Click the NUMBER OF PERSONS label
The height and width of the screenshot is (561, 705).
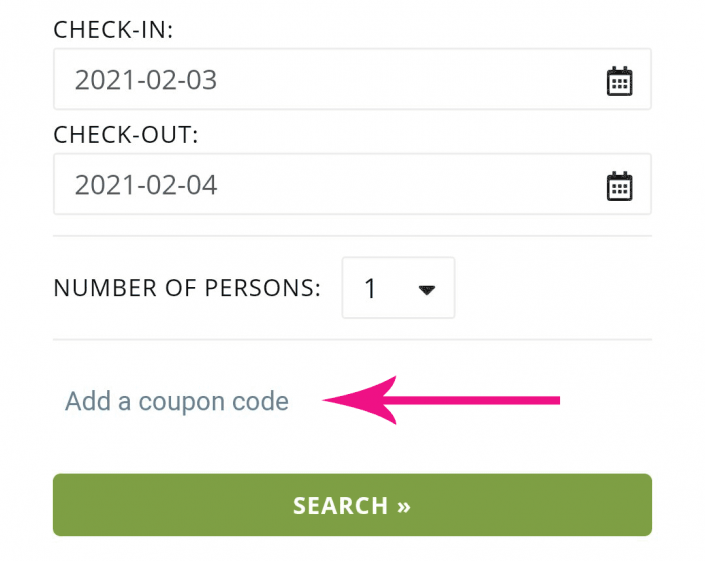(x=187, y=288)
